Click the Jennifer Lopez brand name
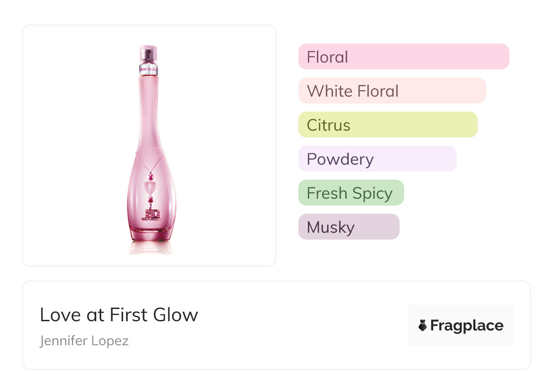553x392 pixels. (84, 341)
